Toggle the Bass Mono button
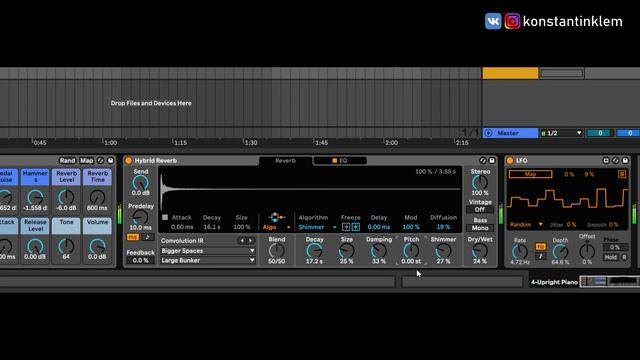 coord(480,228)
